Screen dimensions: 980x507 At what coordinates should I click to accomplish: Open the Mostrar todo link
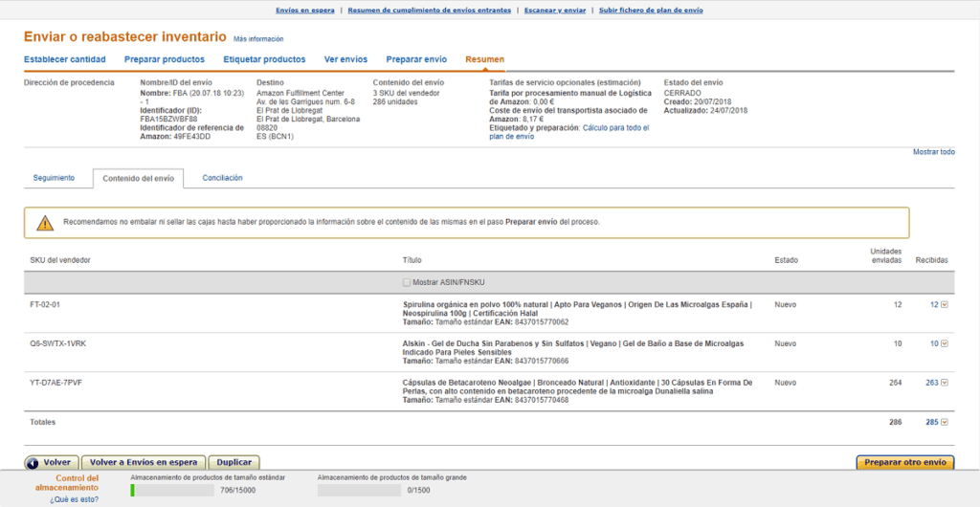933,152
